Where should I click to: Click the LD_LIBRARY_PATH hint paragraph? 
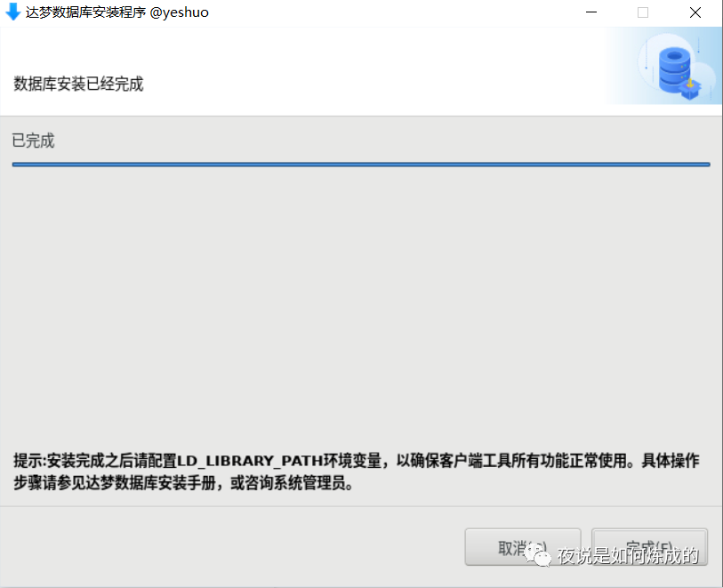point(356,471)
